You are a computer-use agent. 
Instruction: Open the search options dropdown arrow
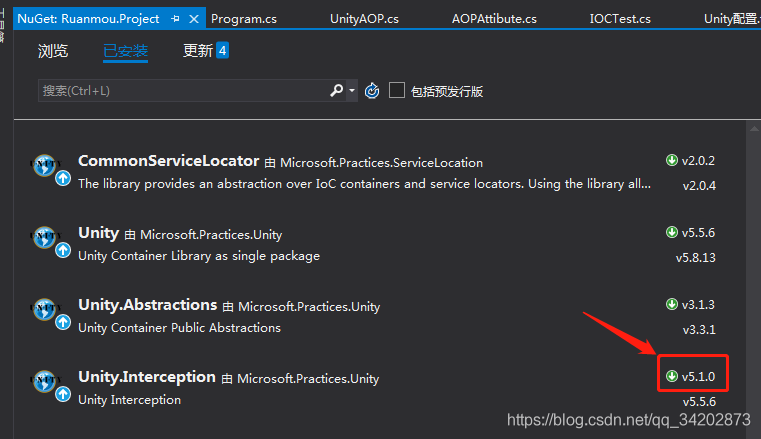(x=352, y=91)
